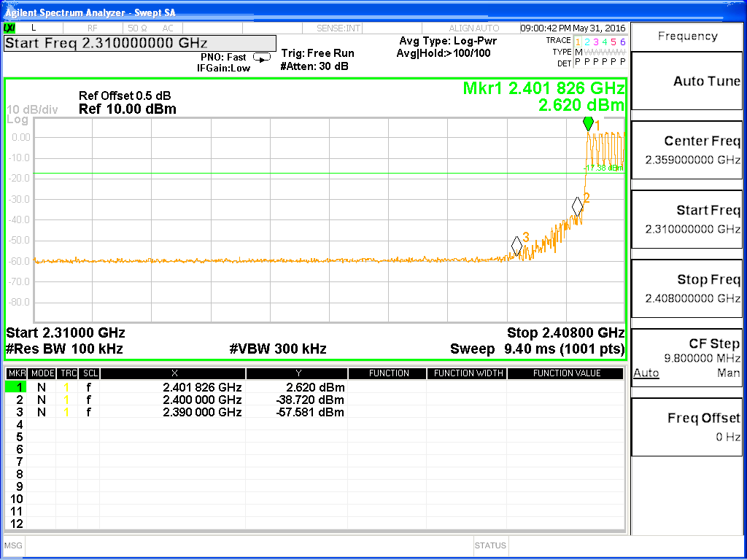The height and width of the screenshot is (560, 747).
Task: Click the STATUS area in the bottom bar
Action: click(x=490, y=545)
